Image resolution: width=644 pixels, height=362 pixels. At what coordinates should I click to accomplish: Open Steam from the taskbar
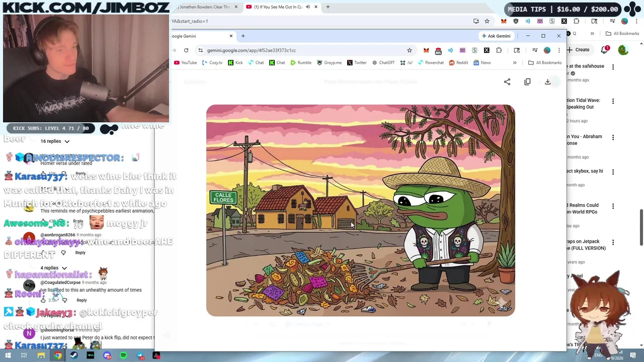[x=74, y=355]
